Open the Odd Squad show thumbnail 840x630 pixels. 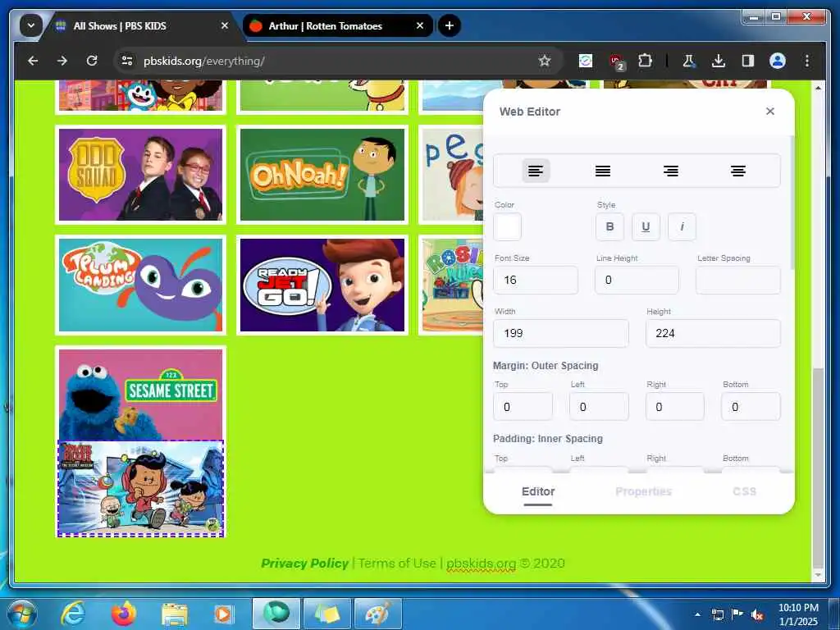click(x=140, y=175)
